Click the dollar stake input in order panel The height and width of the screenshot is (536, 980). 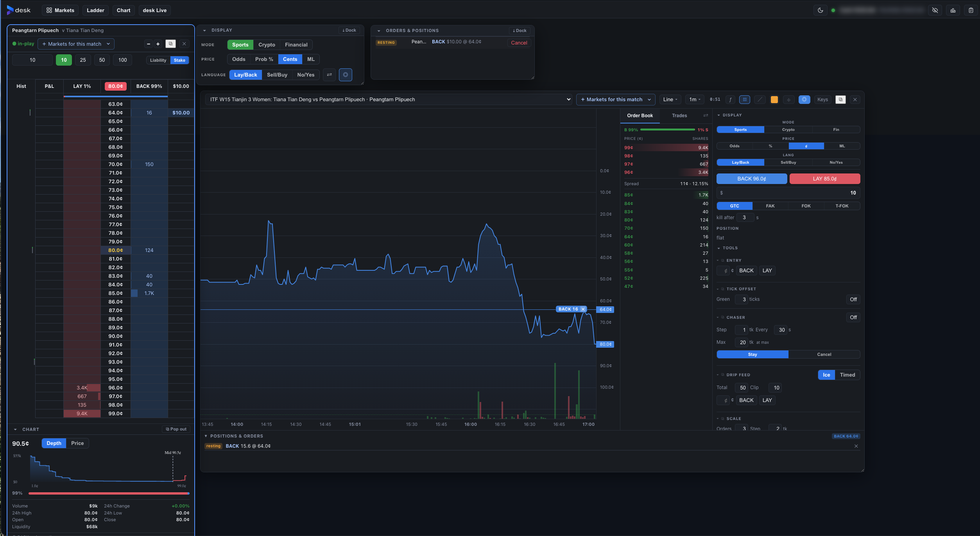[x=788, y=193]
